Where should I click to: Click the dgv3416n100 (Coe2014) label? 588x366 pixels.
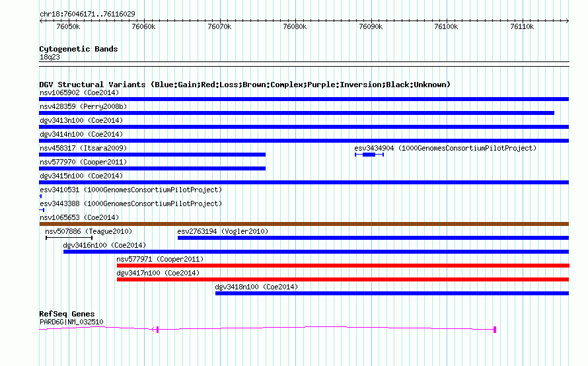104,245
